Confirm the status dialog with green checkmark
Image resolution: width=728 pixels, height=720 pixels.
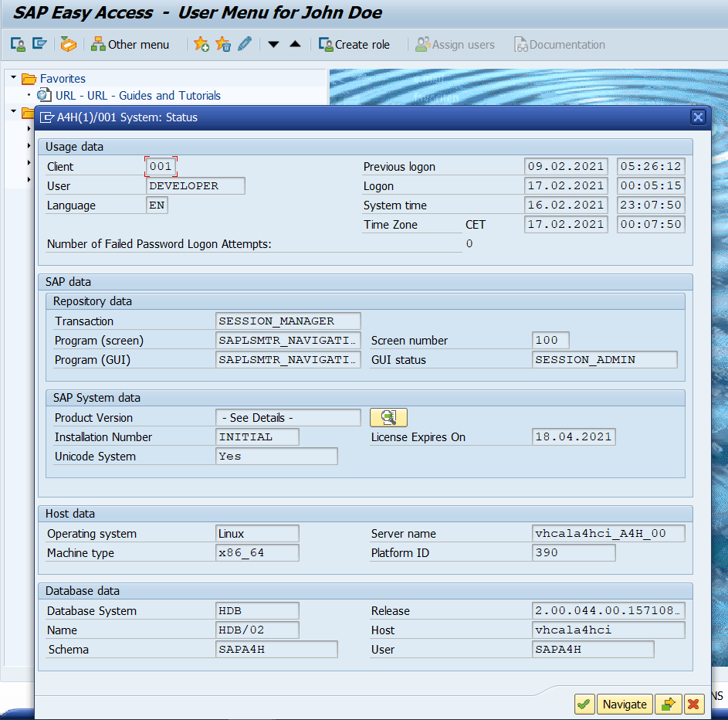click(584, 704)
